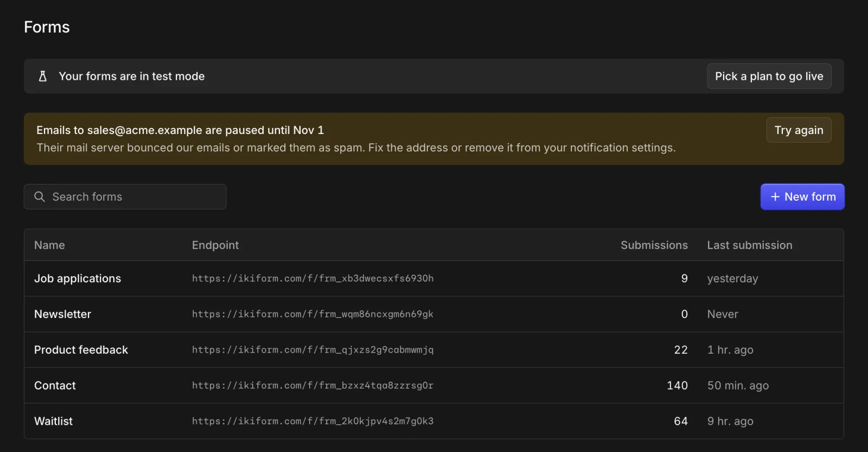Screen dimensions: 868x452
Task: Click the Pick a plan to go live button
Action: click(x=769, y=77)
